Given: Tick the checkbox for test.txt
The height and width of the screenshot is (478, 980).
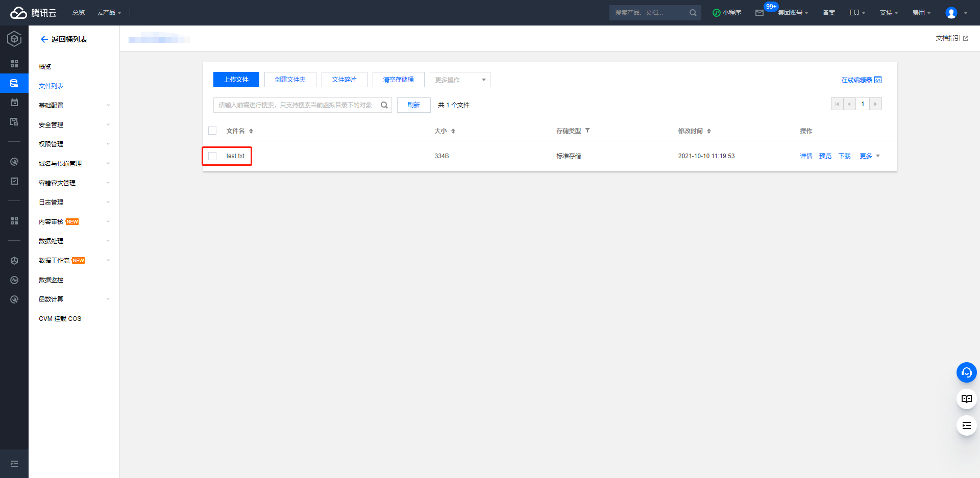Looking at the screenshot, I should [x=212, y=156].
